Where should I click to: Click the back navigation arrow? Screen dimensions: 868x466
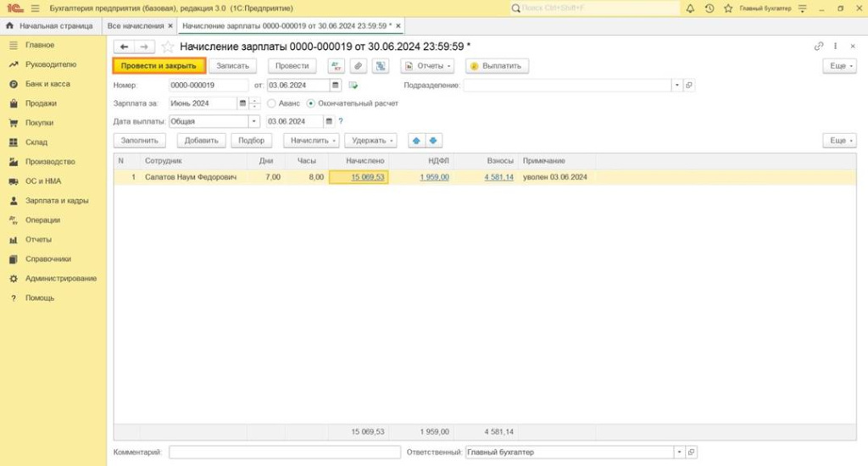(x=125, y=47)
